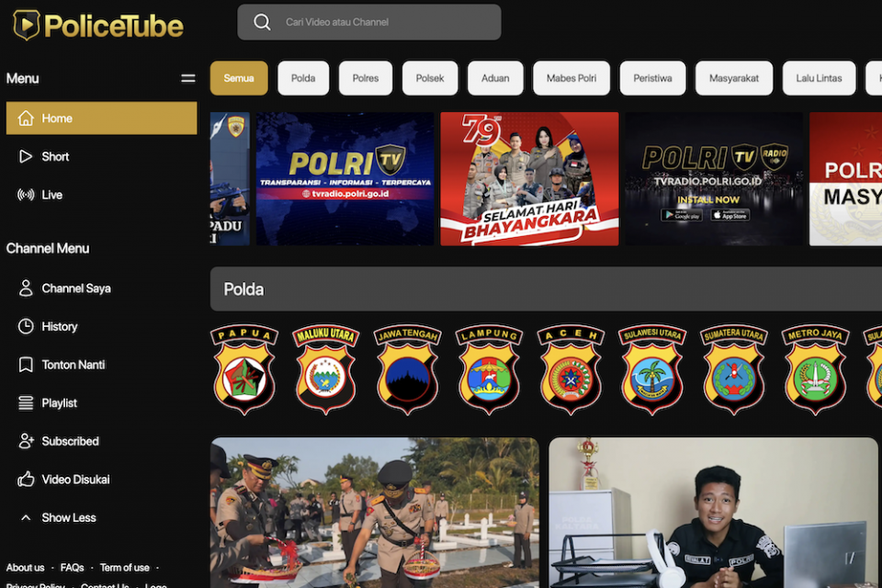The image size is (882, 588).
Task: Select the Semua filter chip
Action: point(239,78)
